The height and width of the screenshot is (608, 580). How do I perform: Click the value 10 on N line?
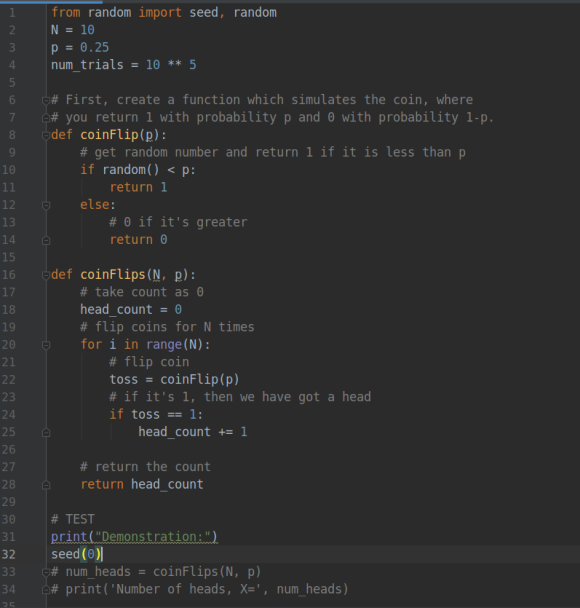pos(87,30)
